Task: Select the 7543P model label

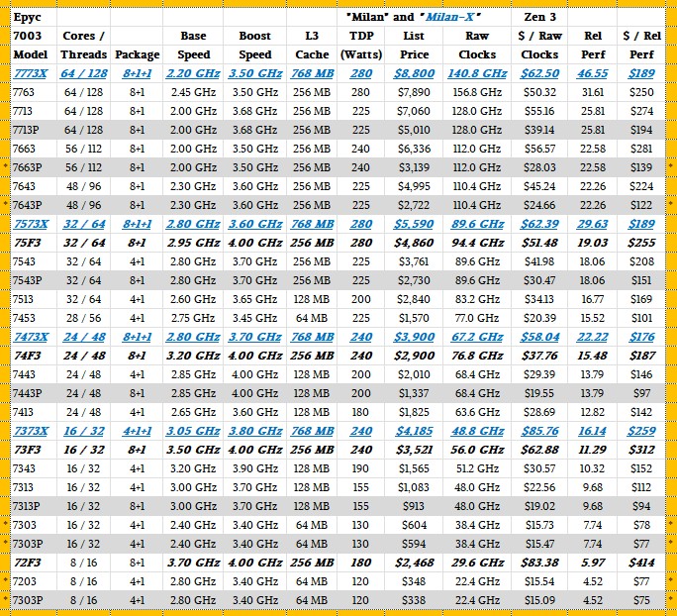Action: point(28,280)
